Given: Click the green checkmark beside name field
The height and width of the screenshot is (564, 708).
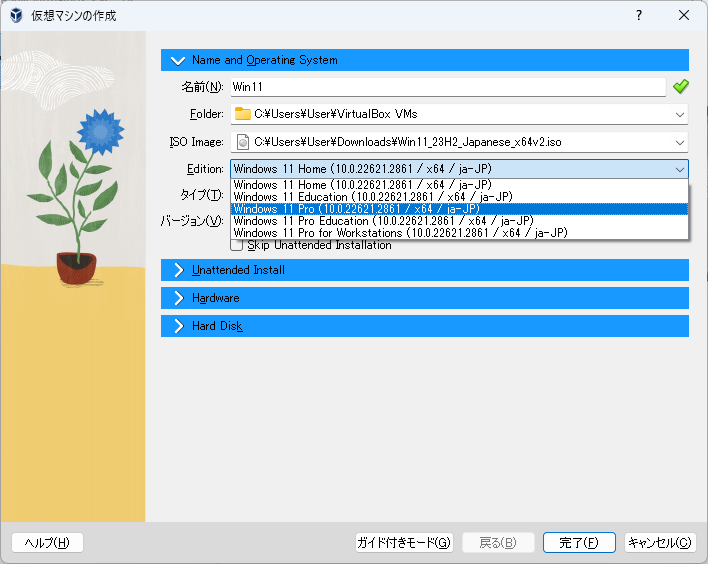Looking at the screenshot, I should (x=680, y=86).
